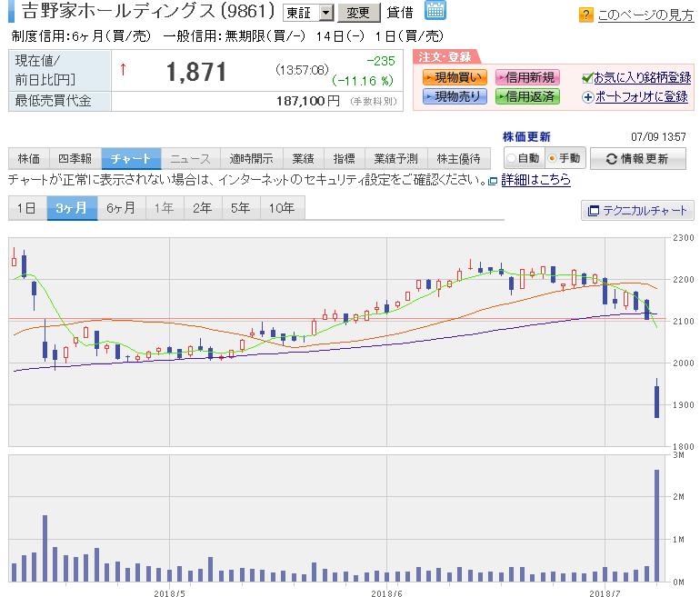Viewport: 700px width, 597px height.
Task: Switch to the 指標 tab
Action: (x=345, y=158)
